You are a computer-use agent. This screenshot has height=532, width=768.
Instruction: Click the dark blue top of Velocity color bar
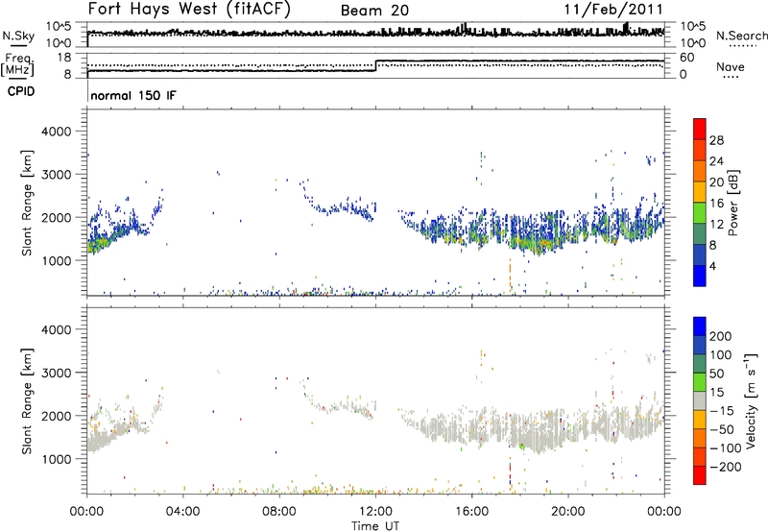pos(700,326)
